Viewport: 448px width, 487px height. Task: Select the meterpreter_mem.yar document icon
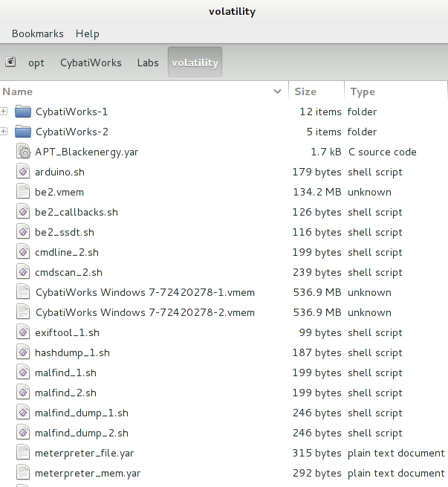click(23, 473)
